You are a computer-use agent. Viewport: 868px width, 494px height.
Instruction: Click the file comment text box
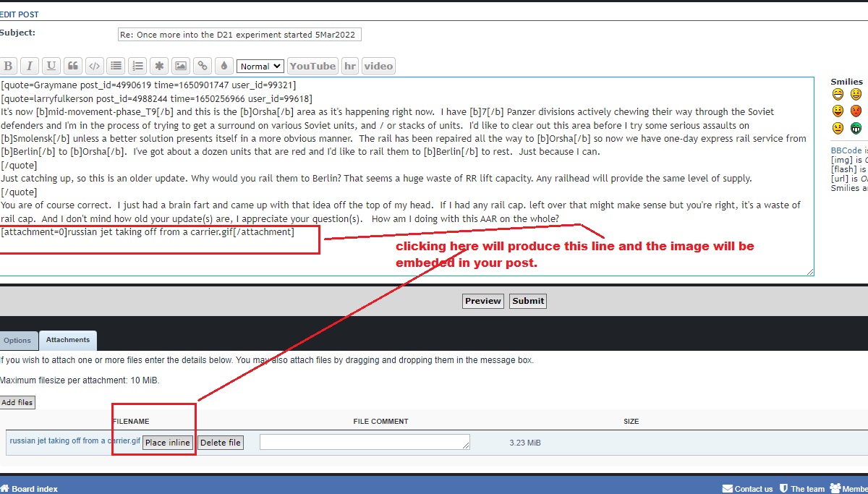365,442
